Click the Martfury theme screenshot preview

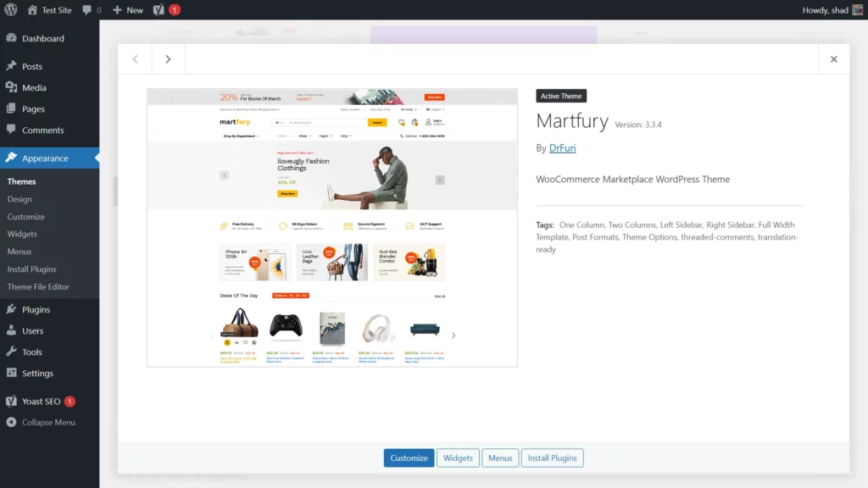331,227
